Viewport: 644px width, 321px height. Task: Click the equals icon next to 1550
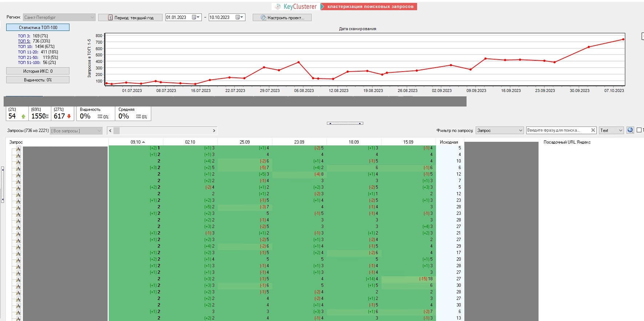click(x=46, y=116)
